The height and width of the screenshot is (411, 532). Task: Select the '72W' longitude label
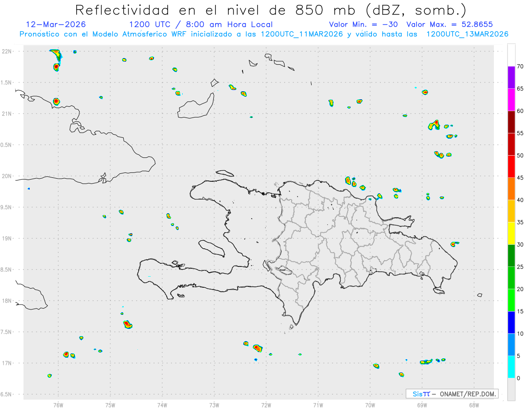point(266,405)
